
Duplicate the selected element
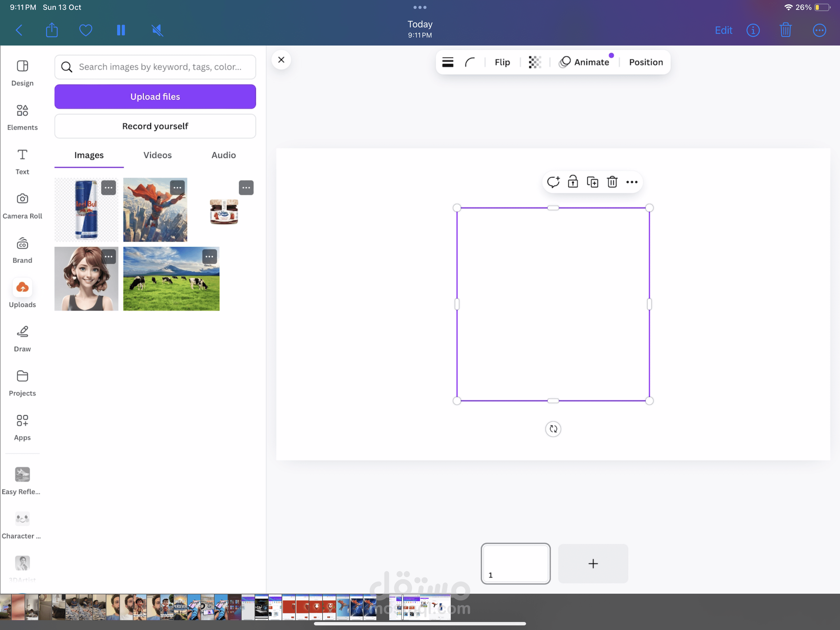(592, 182)
